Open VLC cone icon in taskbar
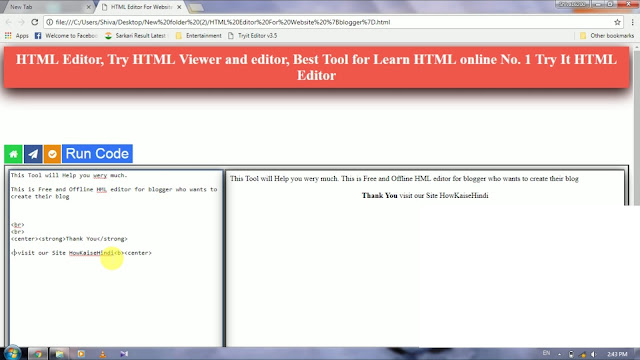 pyautogui.click(x=102, y=353)
